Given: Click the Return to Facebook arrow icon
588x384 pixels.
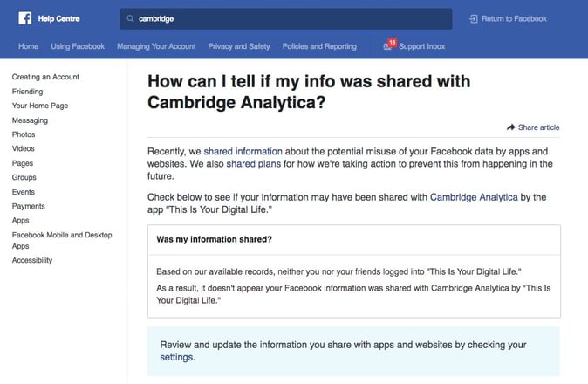Looking at the screenshot, I should pyautogui.click(x=474, y=18).
